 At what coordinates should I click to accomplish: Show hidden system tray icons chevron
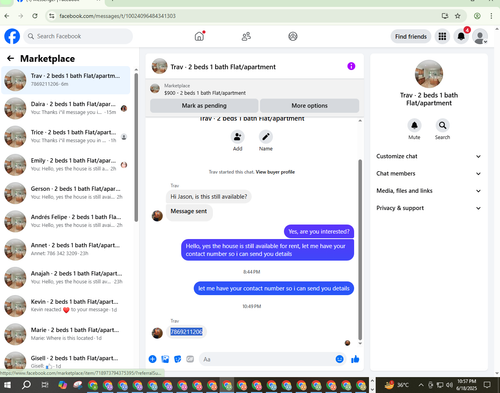click(x=421, y=385)
